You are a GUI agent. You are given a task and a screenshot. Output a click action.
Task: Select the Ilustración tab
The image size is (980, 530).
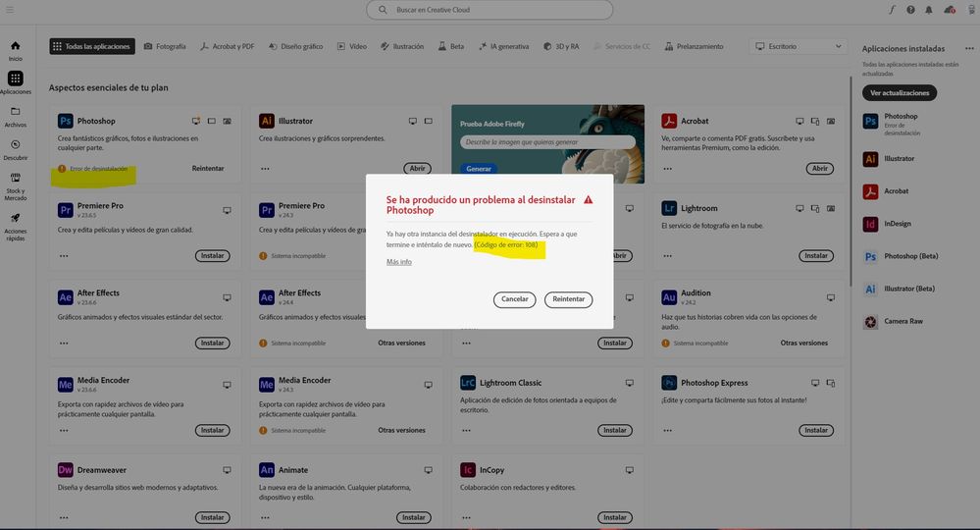(x=402, y=46)
